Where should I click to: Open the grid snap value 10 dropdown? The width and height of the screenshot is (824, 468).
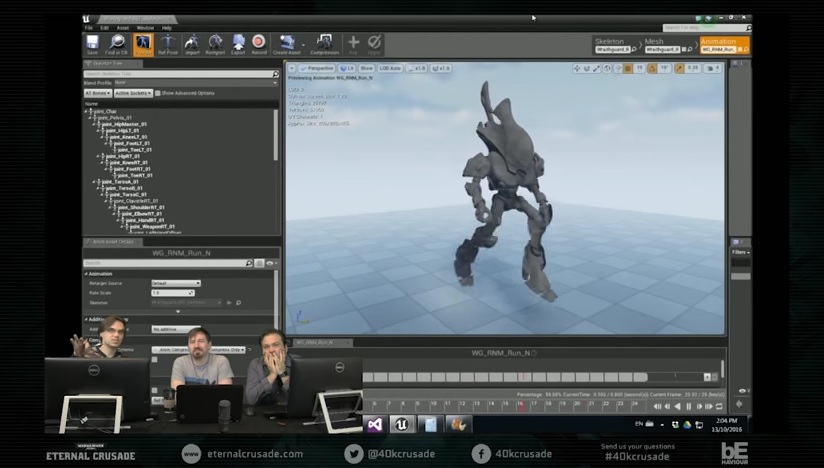pyautogui.click(x=640, y=68)
